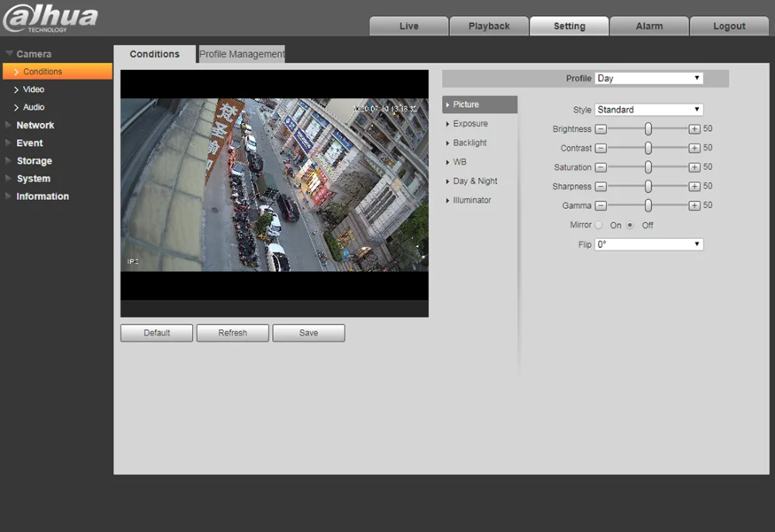
Task: Click the Brightness minus icon
Action: (x=601, y=129)
